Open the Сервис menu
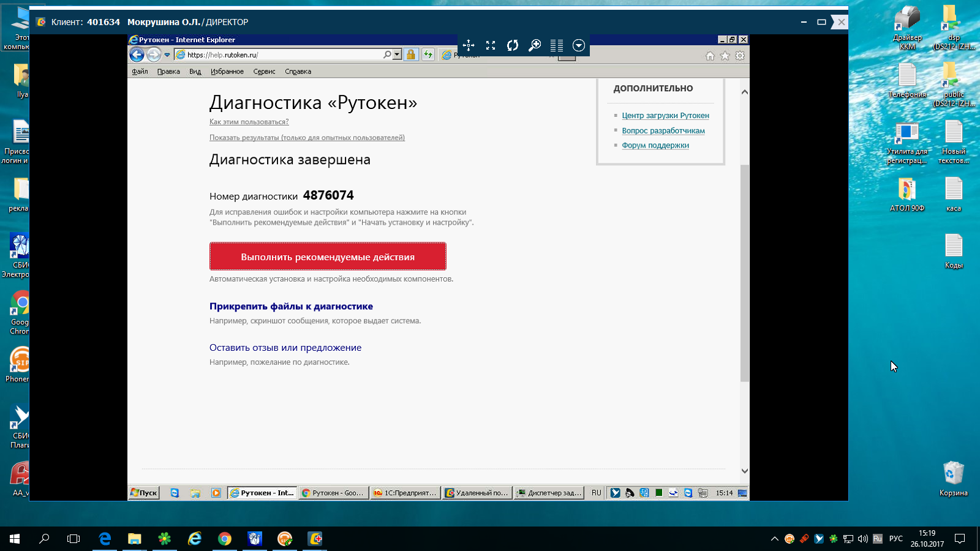This screenshot has width=980, height=551. (x=264, y=72)
